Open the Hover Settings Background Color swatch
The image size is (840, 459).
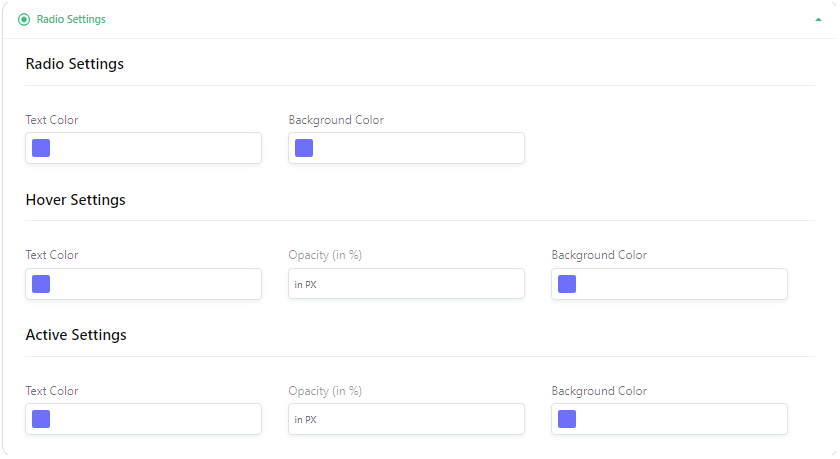(567, 284)
